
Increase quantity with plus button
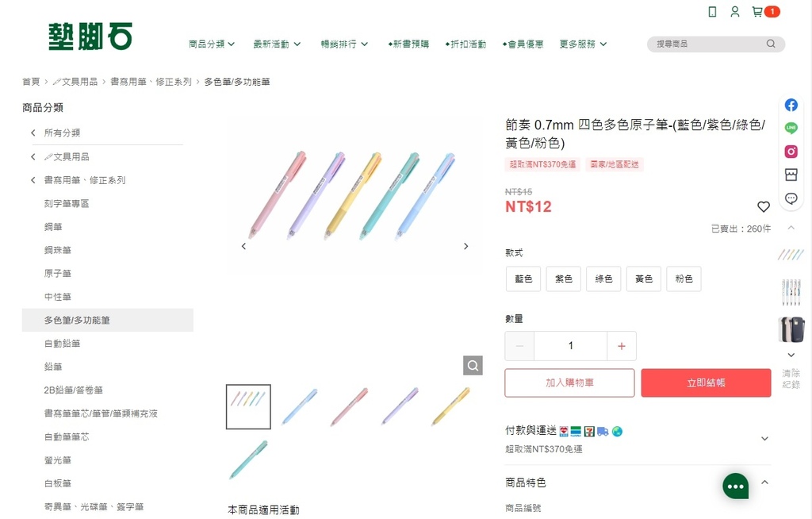click(622, 346)
